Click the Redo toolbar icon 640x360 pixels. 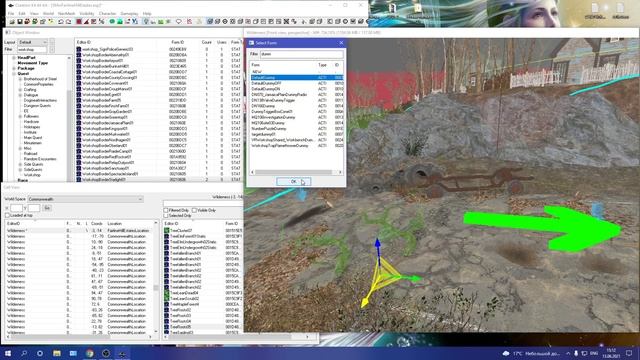[68, 21]
